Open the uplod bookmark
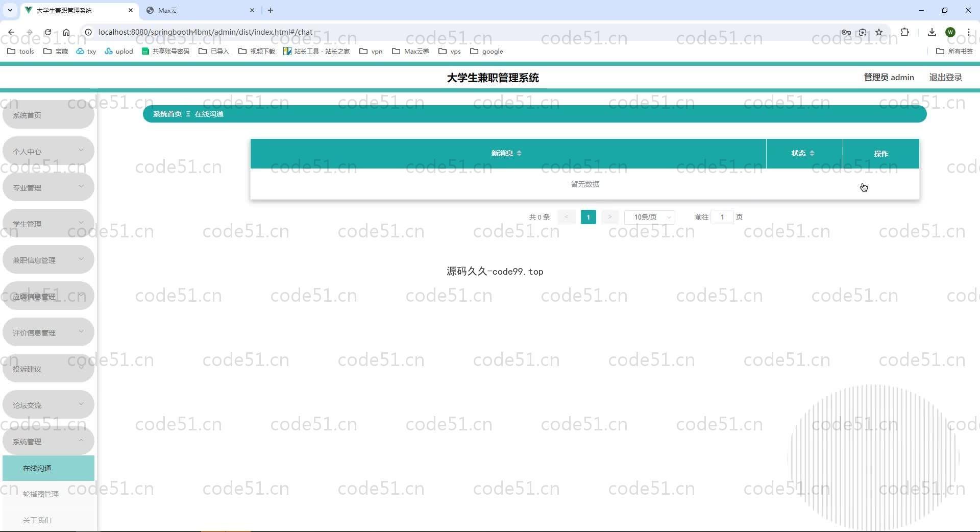Screen dimensions: 980x532 pos(119,51)
